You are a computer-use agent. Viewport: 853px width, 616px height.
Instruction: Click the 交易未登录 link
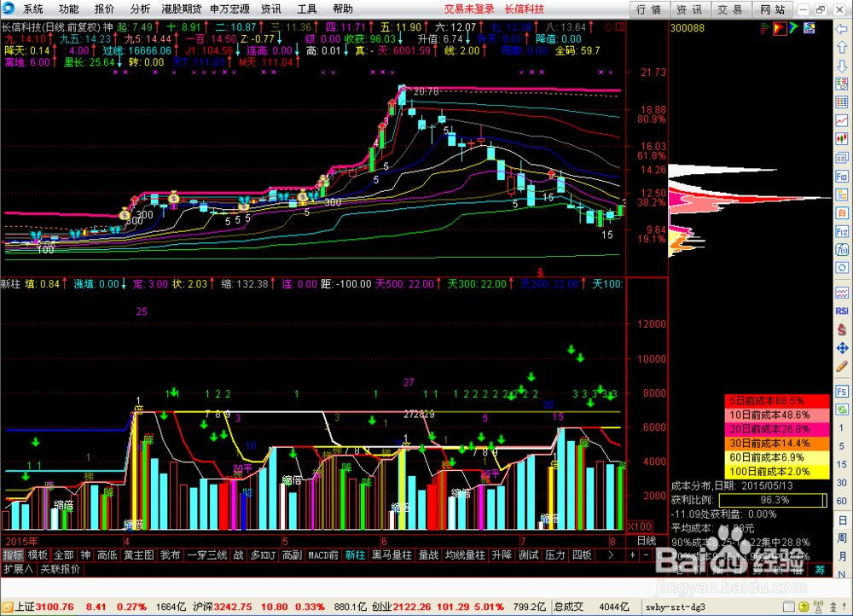pos(469,9)
